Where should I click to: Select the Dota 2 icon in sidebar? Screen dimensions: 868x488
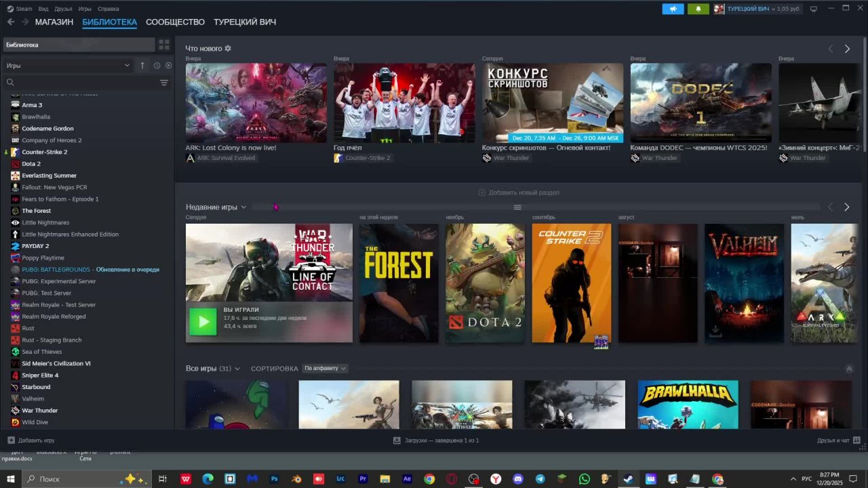coord(15,164)
